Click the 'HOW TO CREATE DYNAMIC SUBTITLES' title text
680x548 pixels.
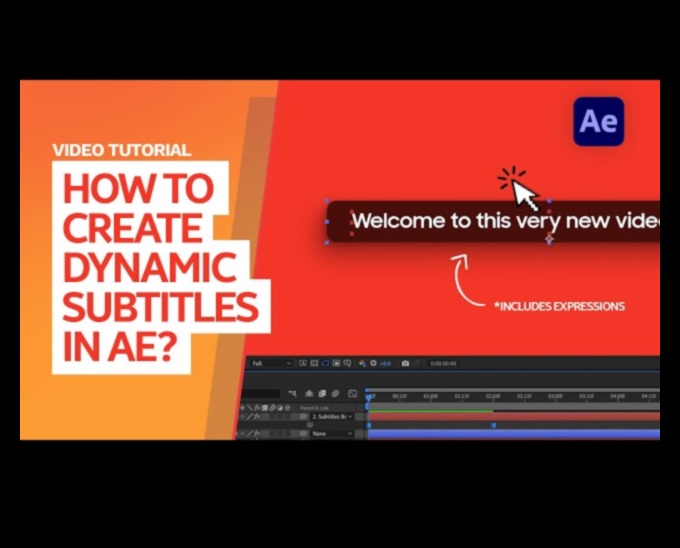click(x=160, y=248)
